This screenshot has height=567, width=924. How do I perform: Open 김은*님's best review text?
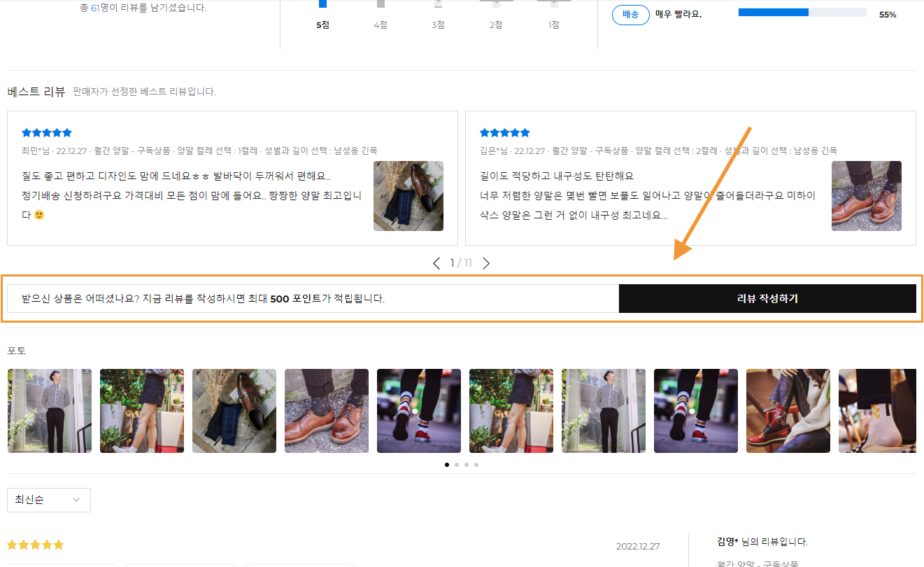(x=647, y=195)
